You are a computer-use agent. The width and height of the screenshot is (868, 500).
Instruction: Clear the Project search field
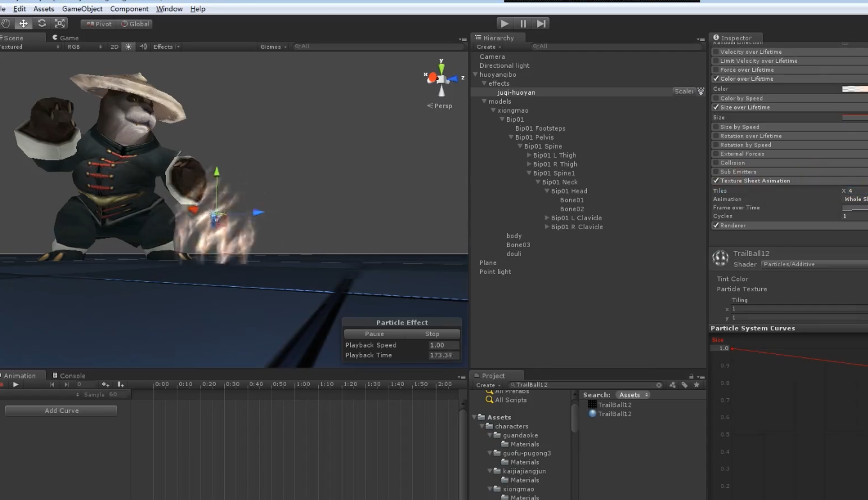pos(659,385)
